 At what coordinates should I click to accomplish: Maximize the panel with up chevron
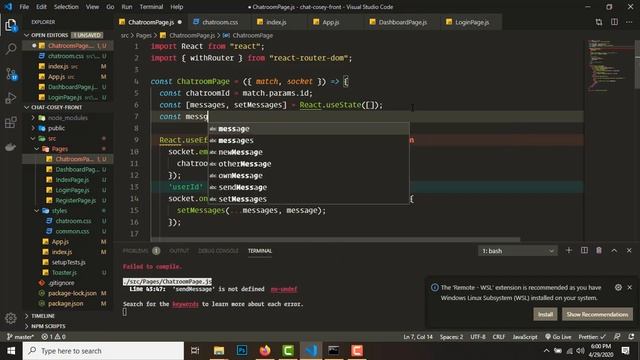click(x=614, y=250)
